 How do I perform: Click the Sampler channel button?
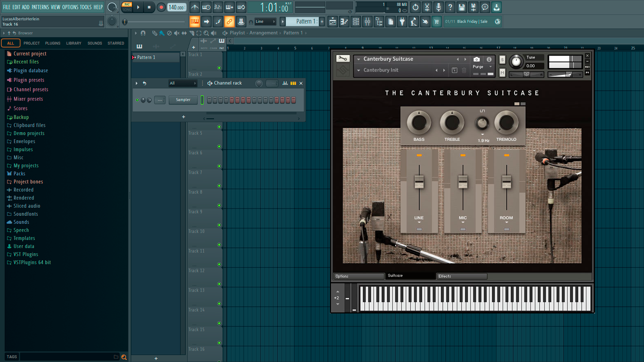[183, 100]
